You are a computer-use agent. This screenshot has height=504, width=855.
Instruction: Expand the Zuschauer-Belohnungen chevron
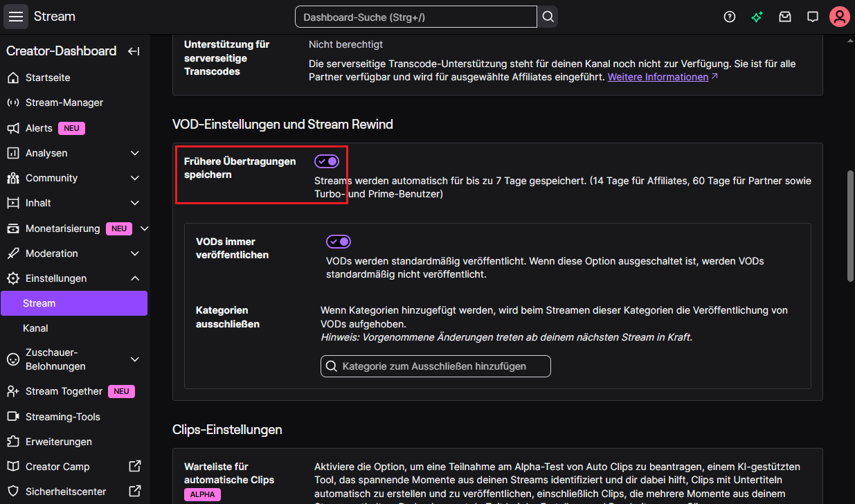[x=135, y=359]
